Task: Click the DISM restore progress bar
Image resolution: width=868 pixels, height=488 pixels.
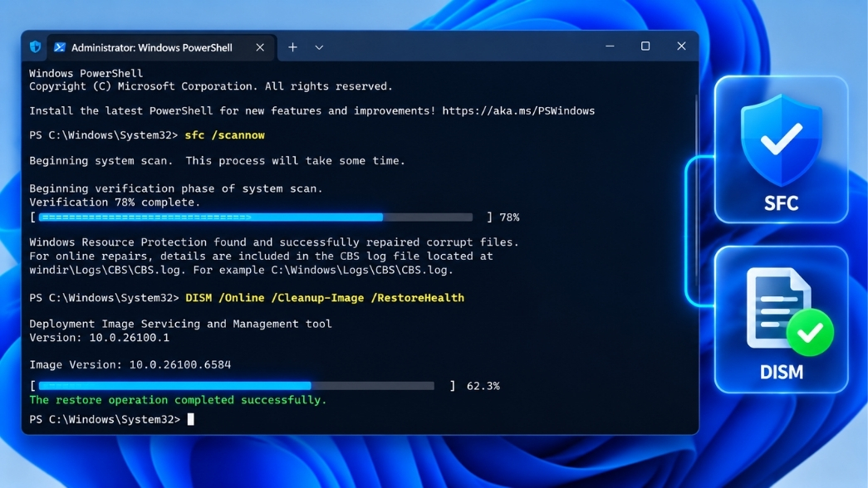Action: click(x=237, y=386)
